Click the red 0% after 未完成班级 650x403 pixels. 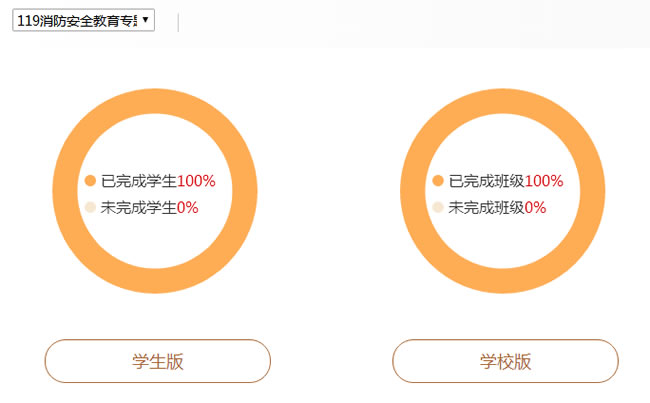tap(535, 207)
